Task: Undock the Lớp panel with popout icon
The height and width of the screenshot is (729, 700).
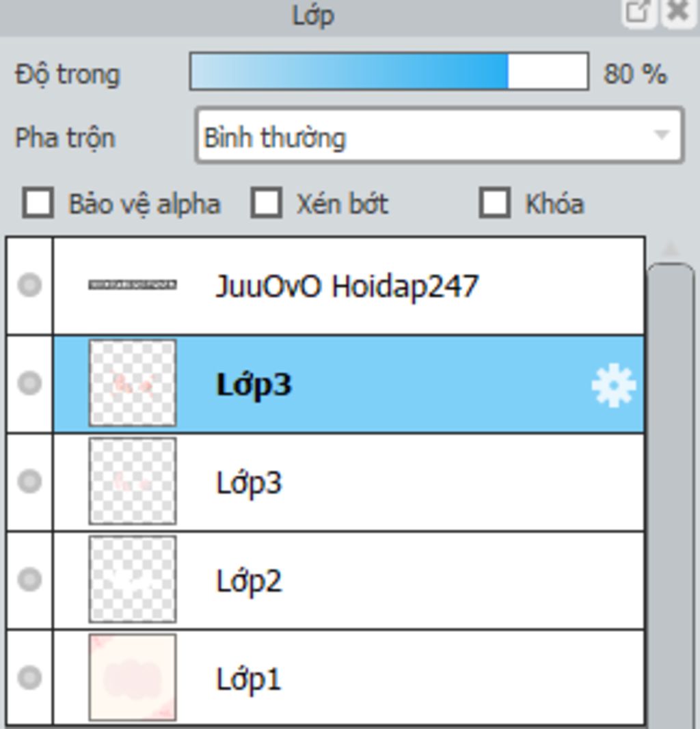Action: pyautogui.click(x=638, y=12)
